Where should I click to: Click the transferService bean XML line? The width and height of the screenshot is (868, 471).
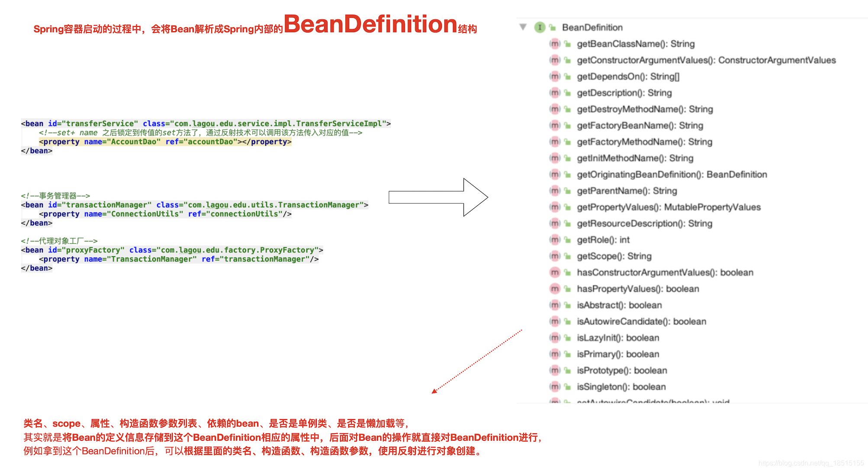click(206, 124)
